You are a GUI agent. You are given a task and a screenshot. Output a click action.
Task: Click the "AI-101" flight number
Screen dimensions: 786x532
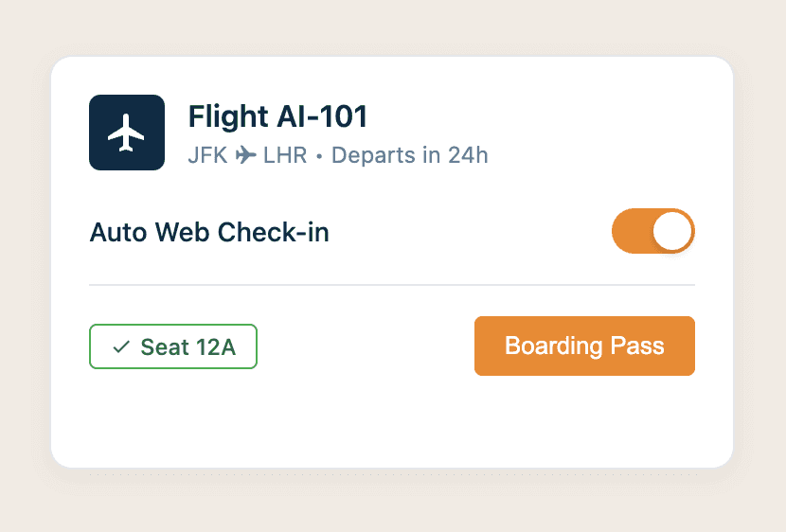[322, 116]
